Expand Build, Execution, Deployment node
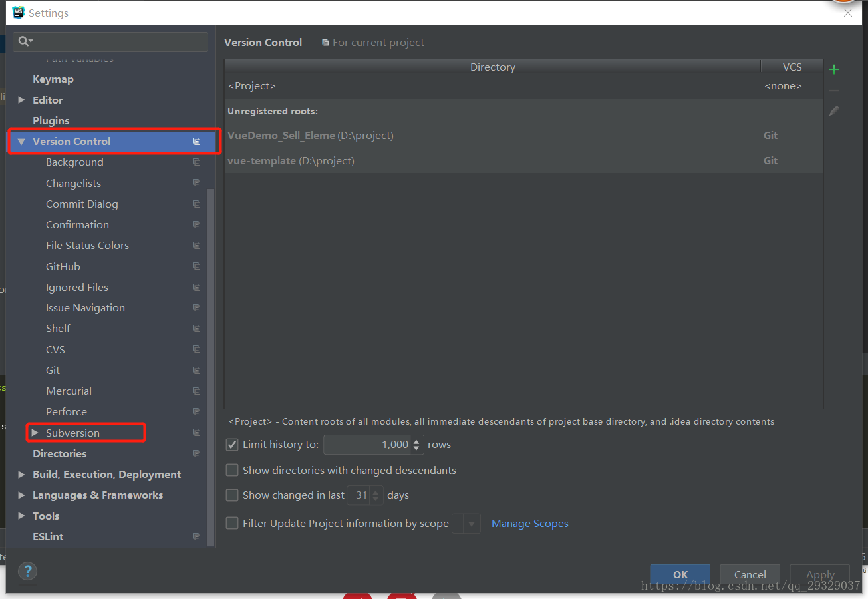 (x=21, y=474)
